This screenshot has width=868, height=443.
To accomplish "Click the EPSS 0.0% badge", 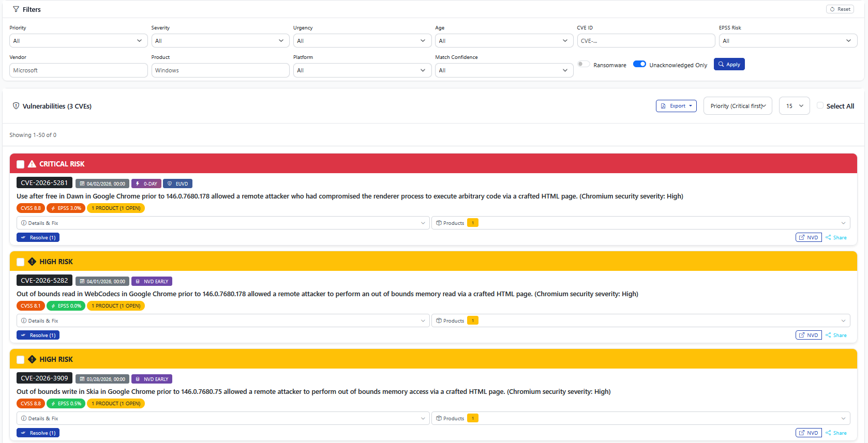I will point(66,306).
